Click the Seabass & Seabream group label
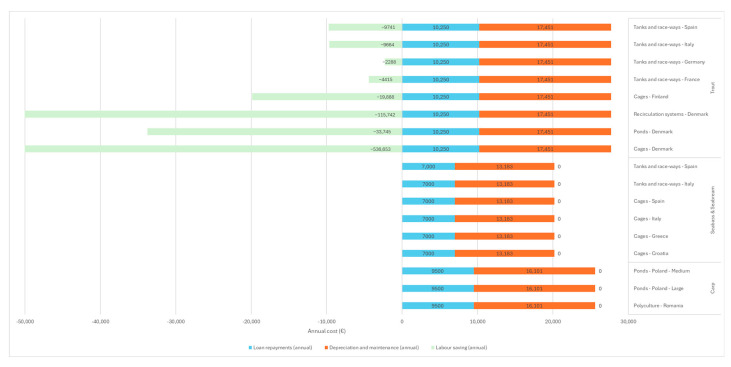 712,210
